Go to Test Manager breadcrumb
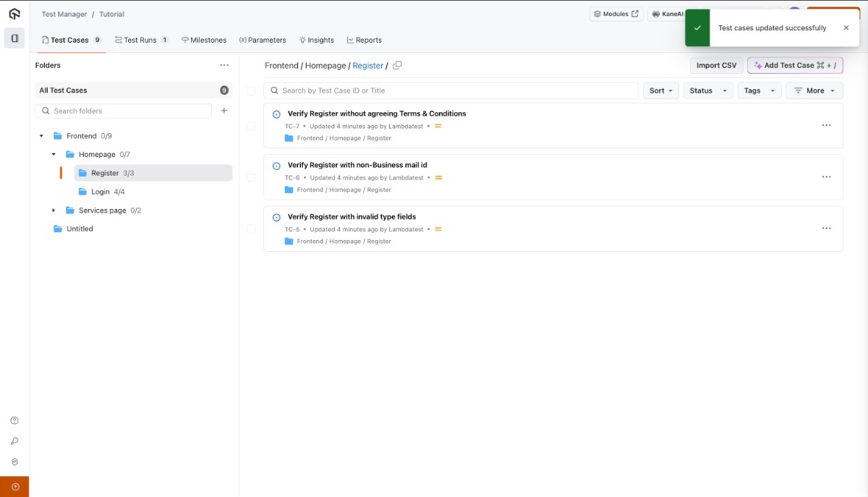 coord(64,14)
